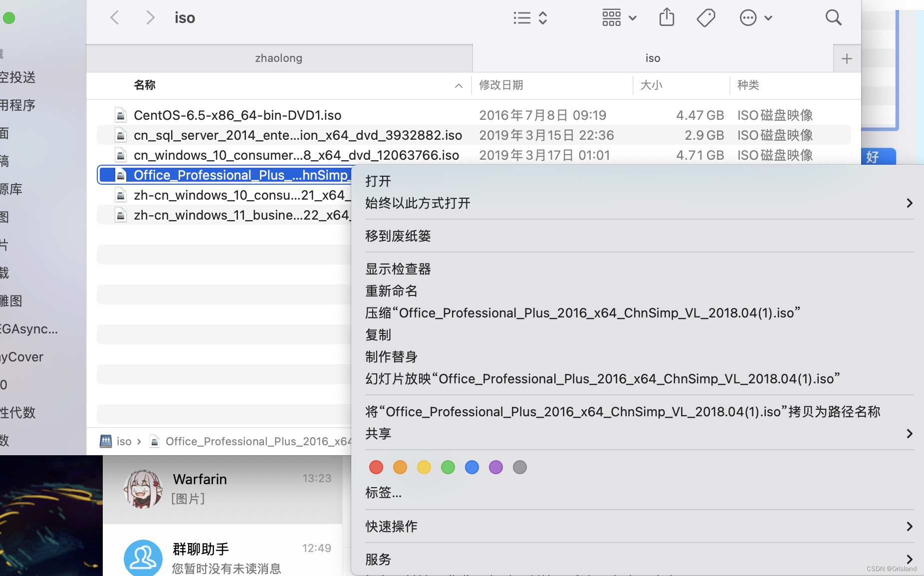Switch to the zhaolong tab
This screenshot has width=924, height=576.
tap(279, 58)
